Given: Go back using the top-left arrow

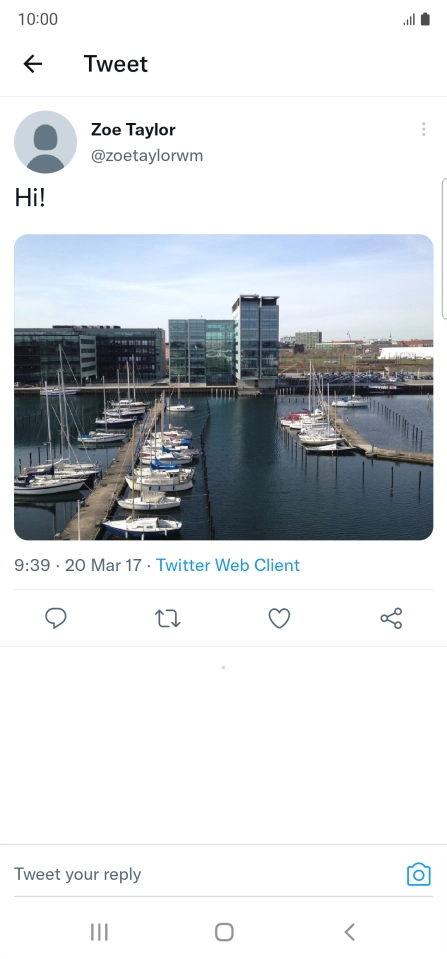Looking at the screenshot, I should [x=32, y=64].
